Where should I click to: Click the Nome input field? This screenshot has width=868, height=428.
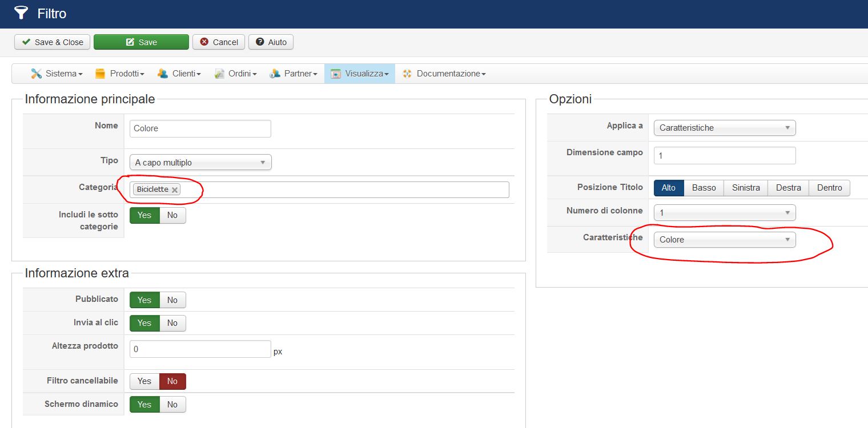pyautogui.click(x=200, y=128)
